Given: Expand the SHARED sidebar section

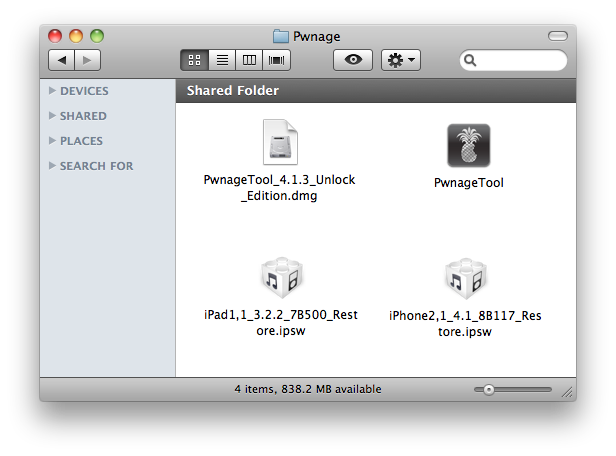Looking at the screenshot, I should (x=52, y=115).
